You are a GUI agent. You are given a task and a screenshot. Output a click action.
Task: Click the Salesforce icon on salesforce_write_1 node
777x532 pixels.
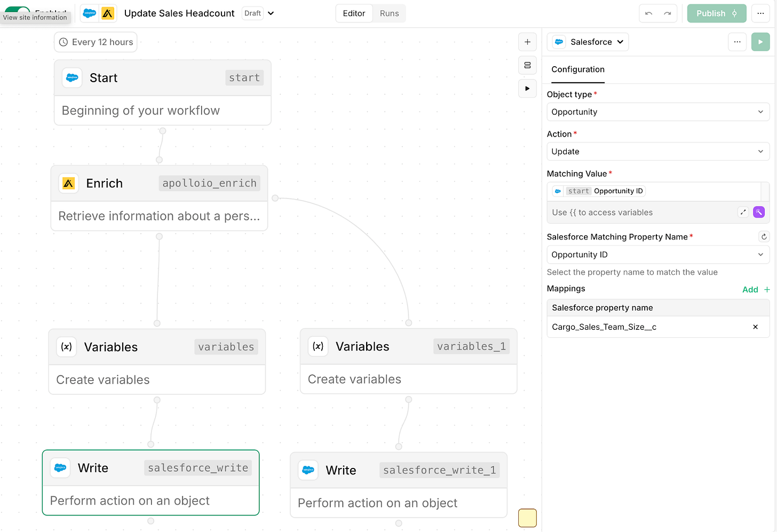point(308,470)
